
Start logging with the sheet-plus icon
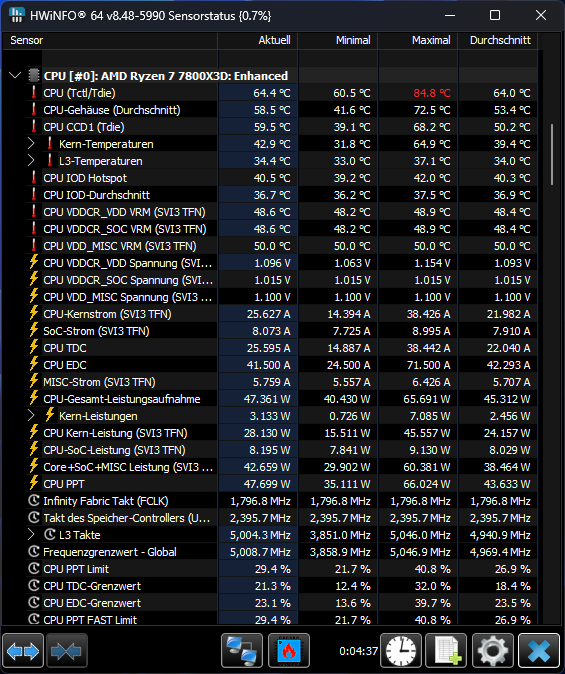[x=446, y=651]
